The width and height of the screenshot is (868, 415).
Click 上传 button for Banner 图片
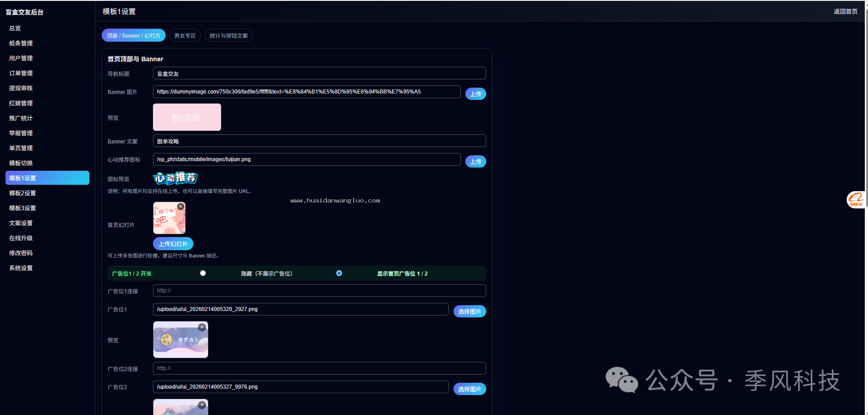pyautogui.click(x=476, y=94)
